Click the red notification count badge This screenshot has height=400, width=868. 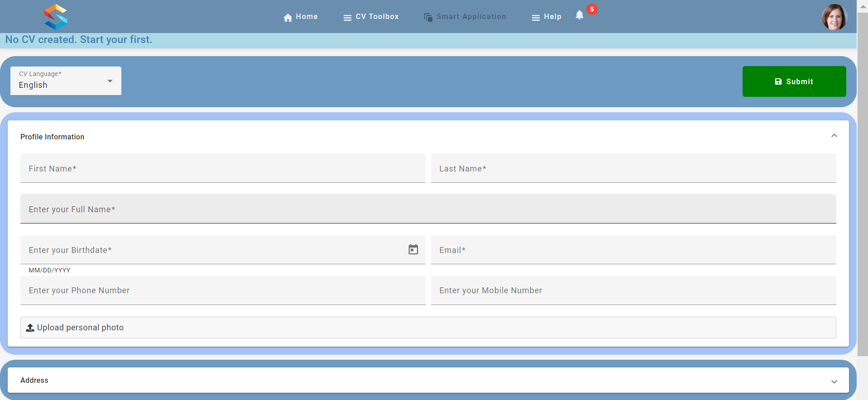click(592, 9)
